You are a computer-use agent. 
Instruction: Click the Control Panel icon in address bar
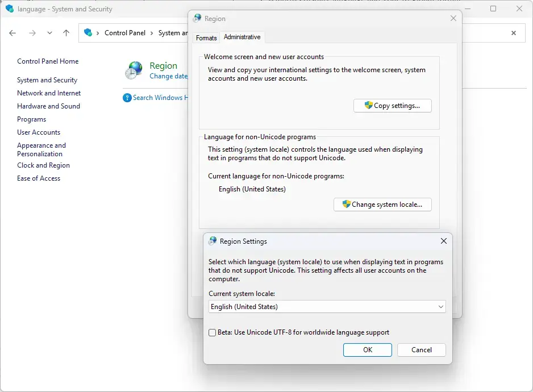tap(88, 32)
